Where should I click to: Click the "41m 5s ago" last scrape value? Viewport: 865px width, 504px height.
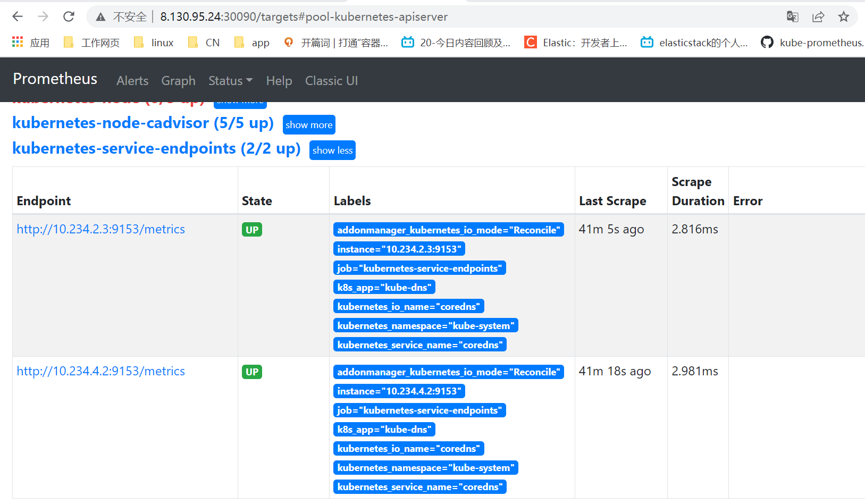(x=611, y=229)
